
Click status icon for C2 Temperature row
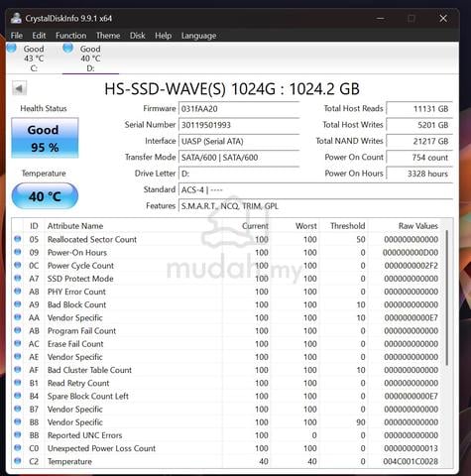(x=18, y=461)
